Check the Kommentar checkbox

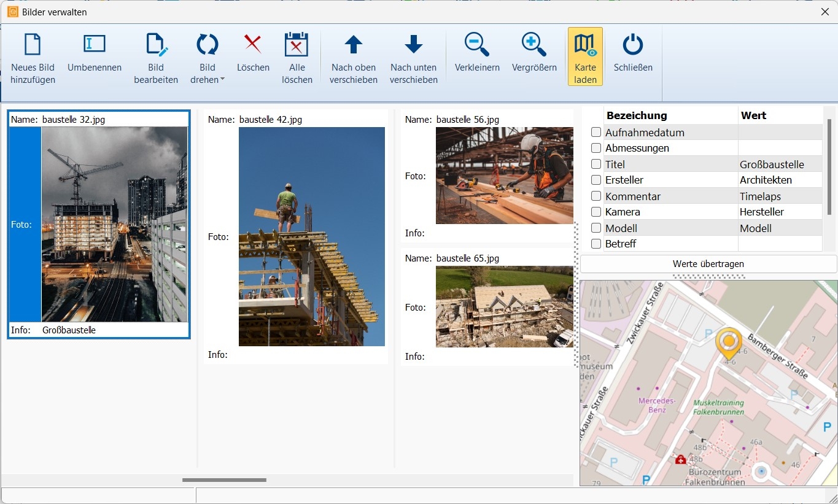(x=596, y=196)
